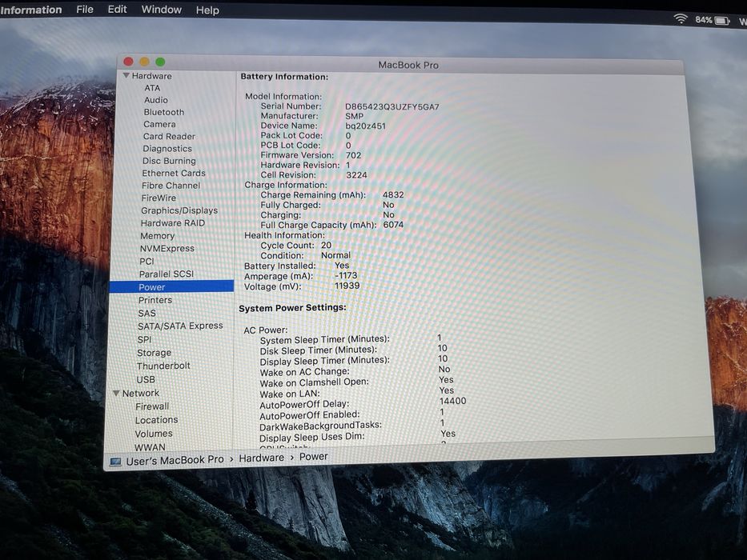Open the Help menu
Screen dimensions: 747x560
207,10
